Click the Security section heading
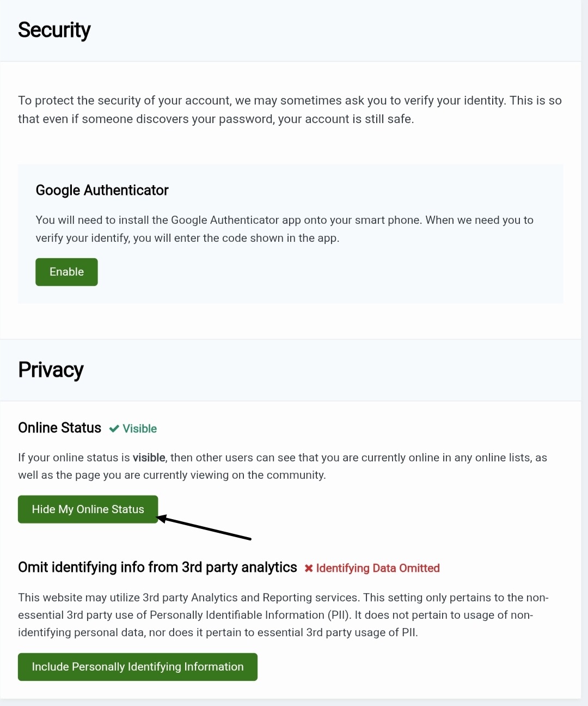Viewport: 588px width, 706px height. pyautogui.click(x=54, y=30)
